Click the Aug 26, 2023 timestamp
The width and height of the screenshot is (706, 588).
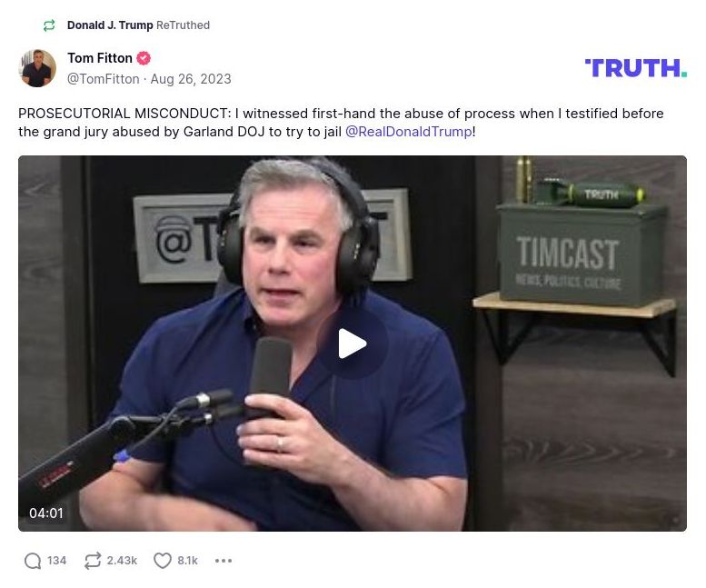pyautogui.click(x=191, y=79)
